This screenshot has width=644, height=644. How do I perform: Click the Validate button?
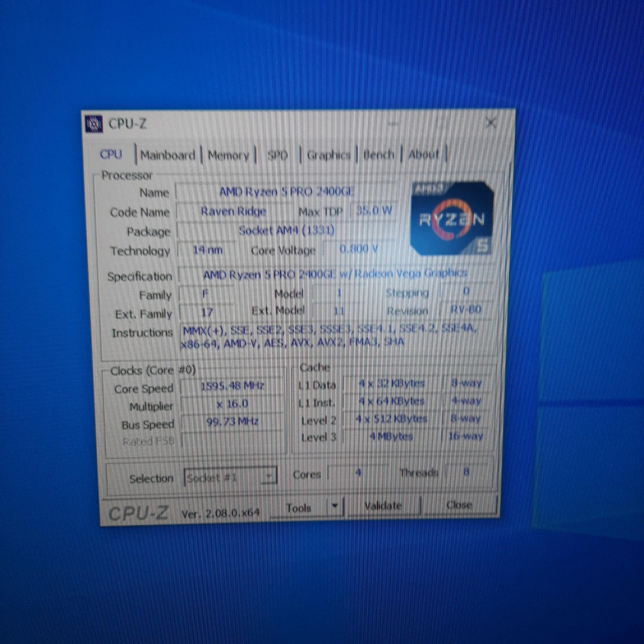pyautogui.click(x=383, y=505)
